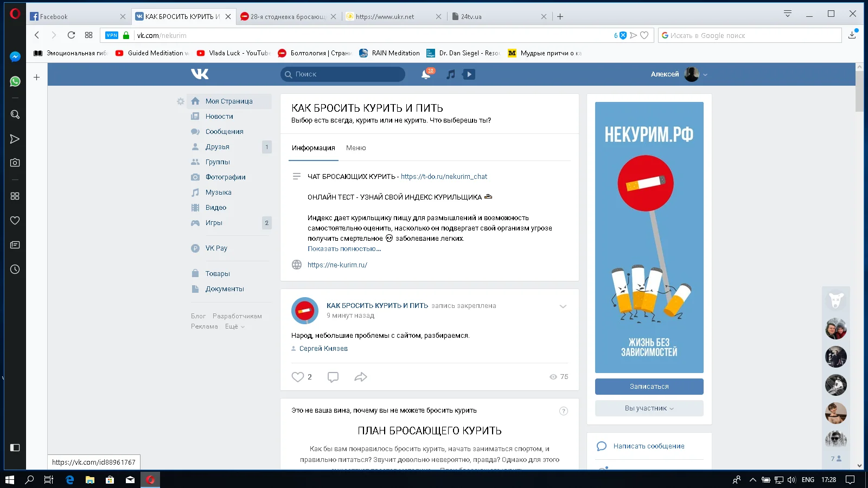This screenshot has width=868, height=488.
Task: Click the Записаться button
Action: 649,387
